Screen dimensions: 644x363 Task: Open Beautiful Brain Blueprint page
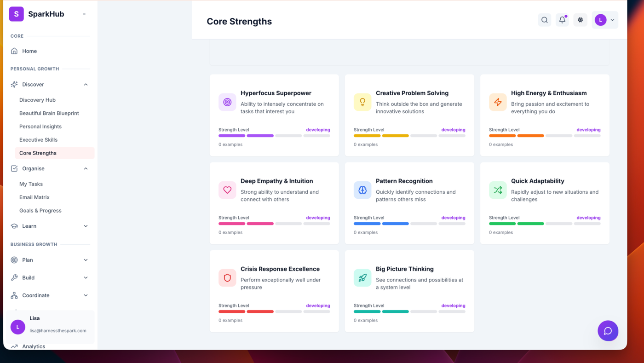coord(49,113)
